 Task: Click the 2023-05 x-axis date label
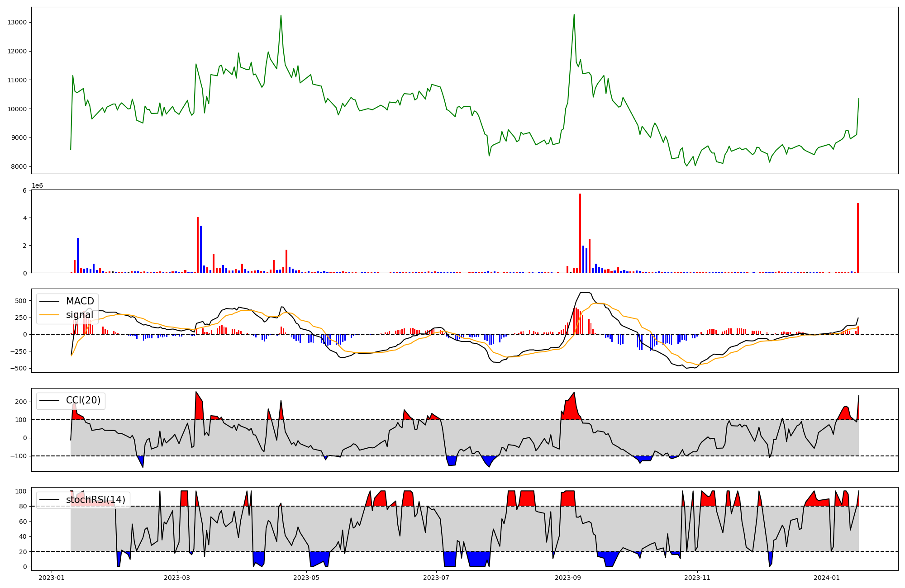tap(307, 578)
